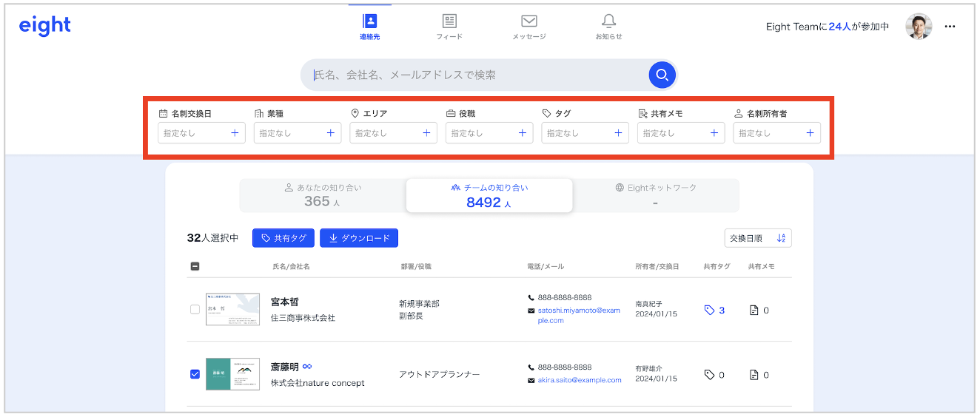Click the 共有タグ button
This screenshot has height=417, width=980.
283,238
